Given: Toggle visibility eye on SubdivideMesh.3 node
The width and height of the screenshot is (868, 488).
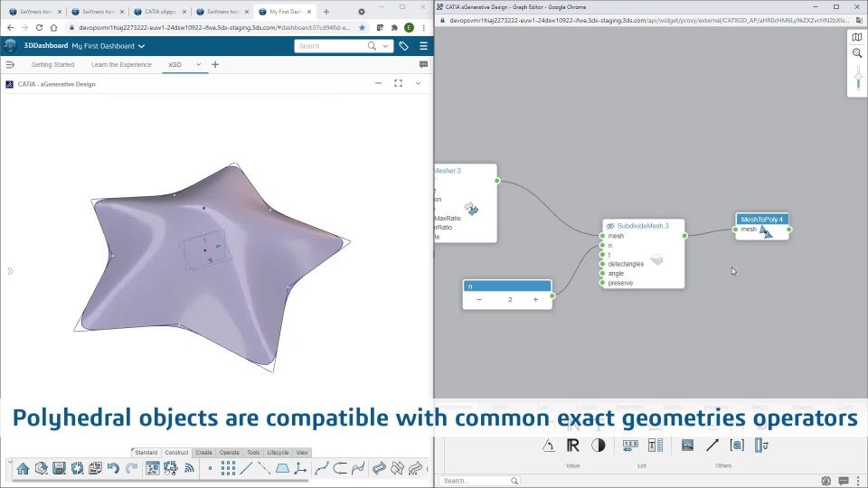Looking at the screenshot, I should coord(610,226).
